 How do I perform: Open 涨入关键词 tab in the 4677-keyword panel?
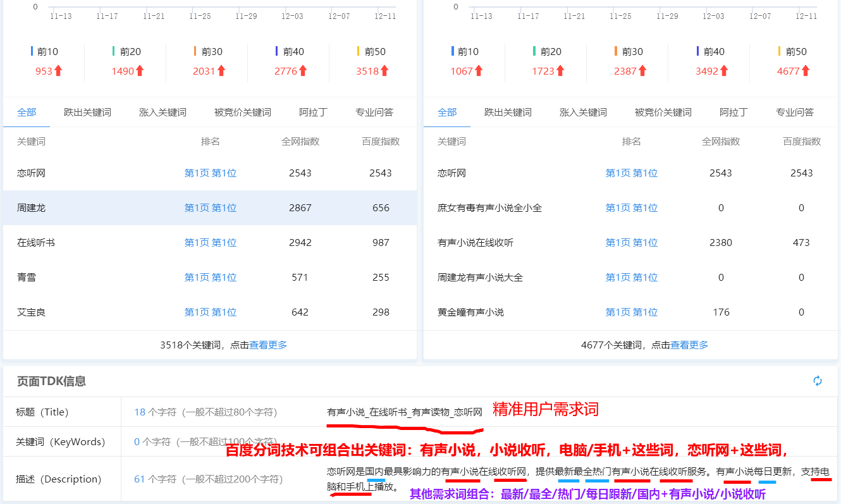(x=583, y=113)
